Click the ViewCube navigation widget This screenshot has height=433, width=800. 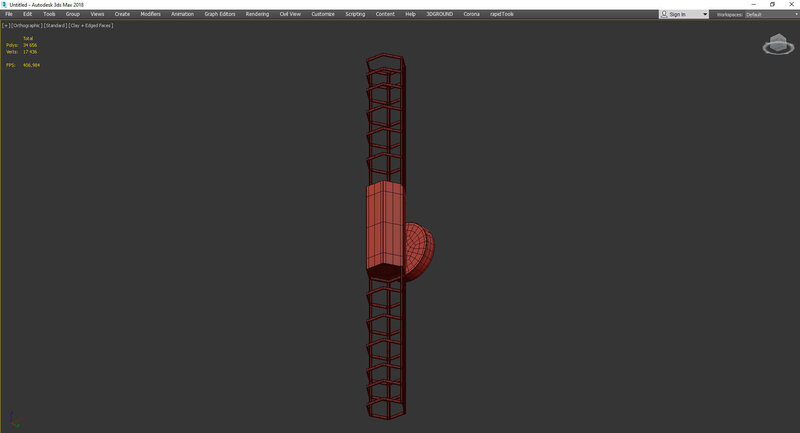(x=776, y=44)
